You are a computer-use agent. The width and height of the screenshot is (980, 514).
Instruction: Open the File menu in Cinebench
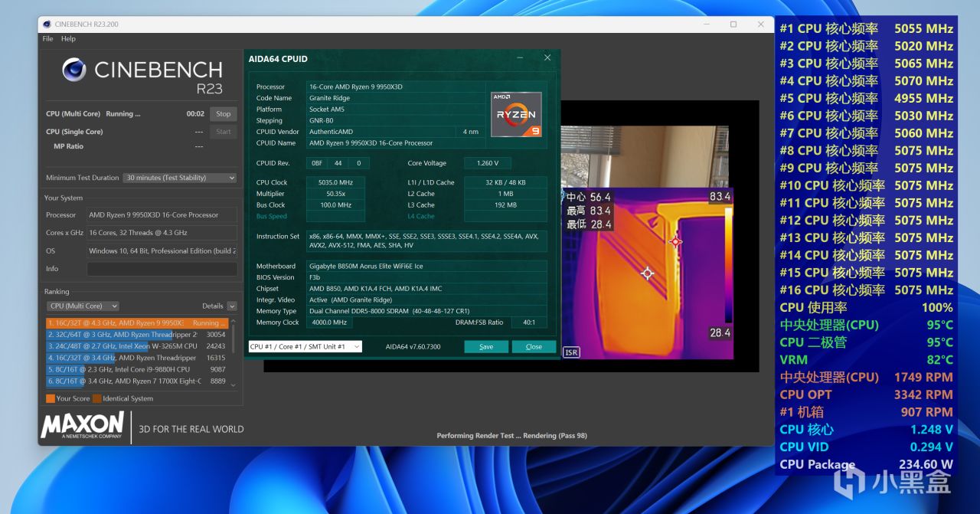click(47, 38)
